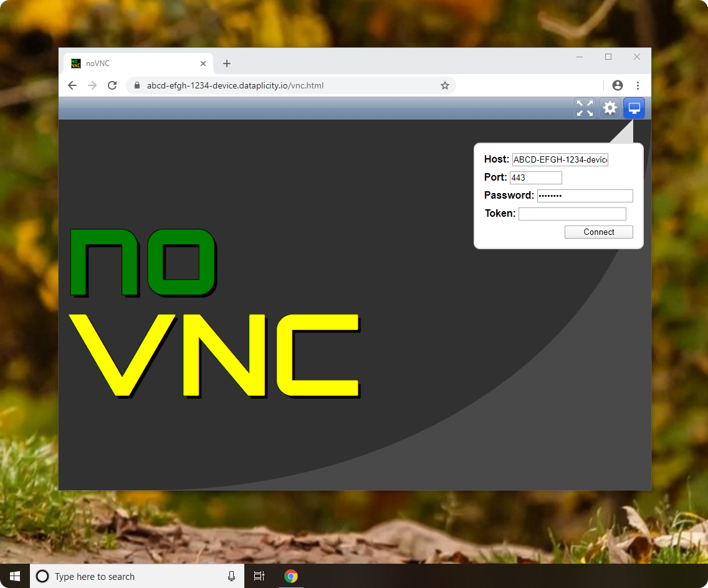708x588 pixels.
Task: Focus the Port input field
Action: coord(535,178)
